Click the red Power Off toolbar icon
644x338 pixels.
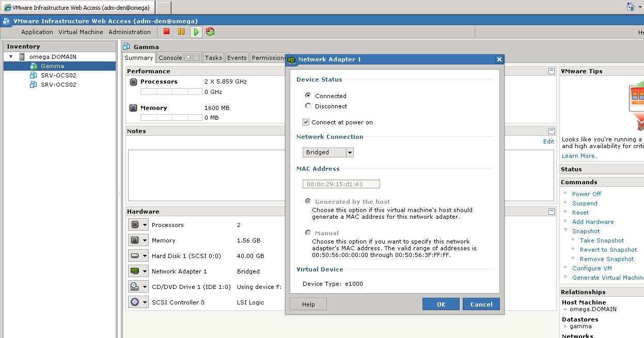[166, 31]
